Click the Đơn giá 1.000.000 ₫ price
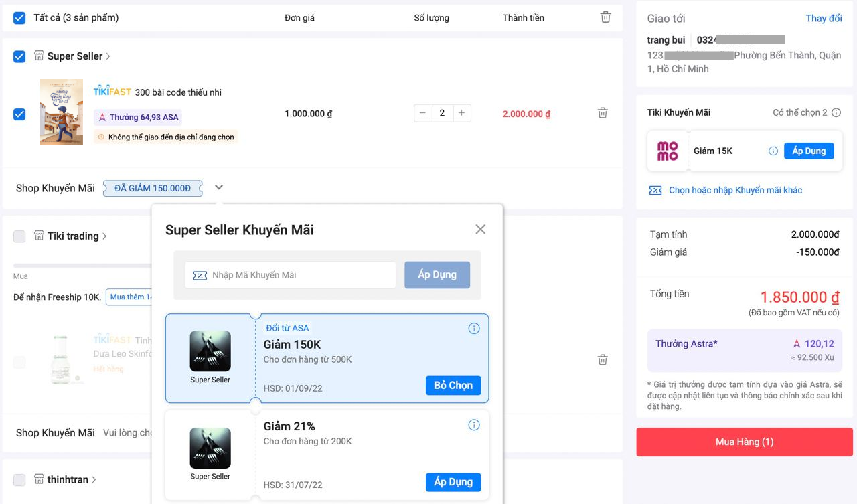 308,114
